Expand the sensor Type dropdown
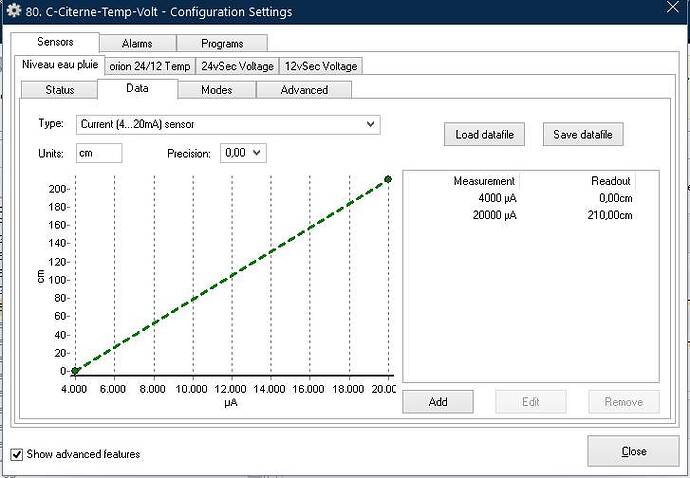This screenshot has height=478, width=690. pos(228,125)
